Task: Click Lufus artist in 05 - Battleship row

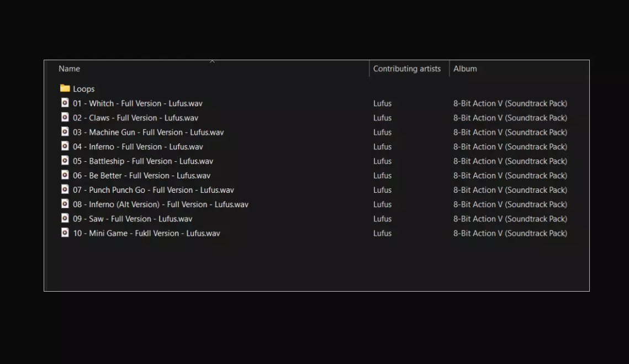Action: (x=382, y=161)
